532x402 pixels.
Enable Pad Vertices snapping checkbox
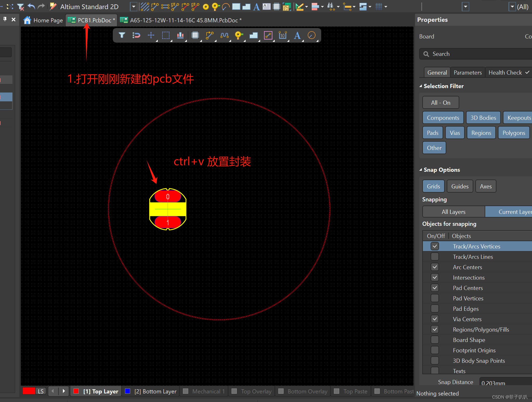click(x=435, y=298)
